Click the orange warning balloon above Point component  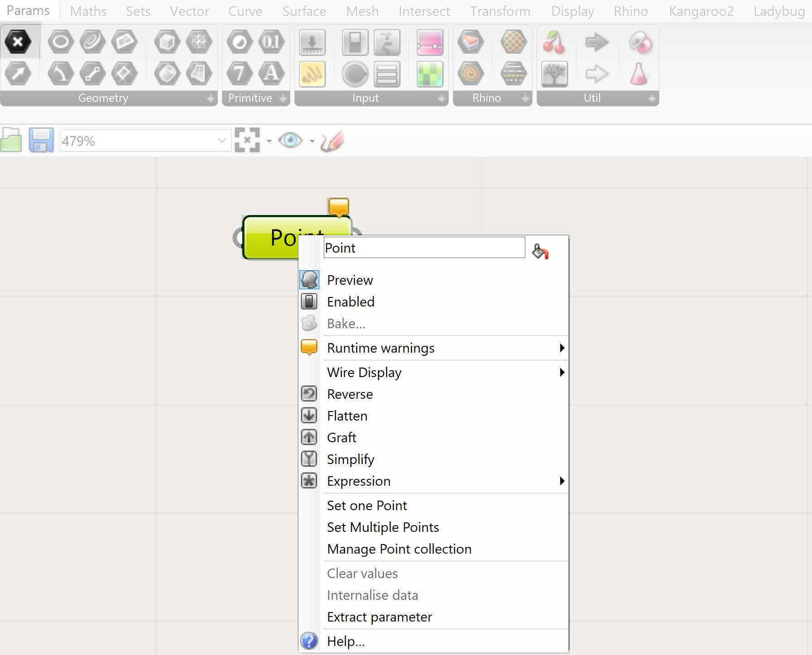coord(338,207)
